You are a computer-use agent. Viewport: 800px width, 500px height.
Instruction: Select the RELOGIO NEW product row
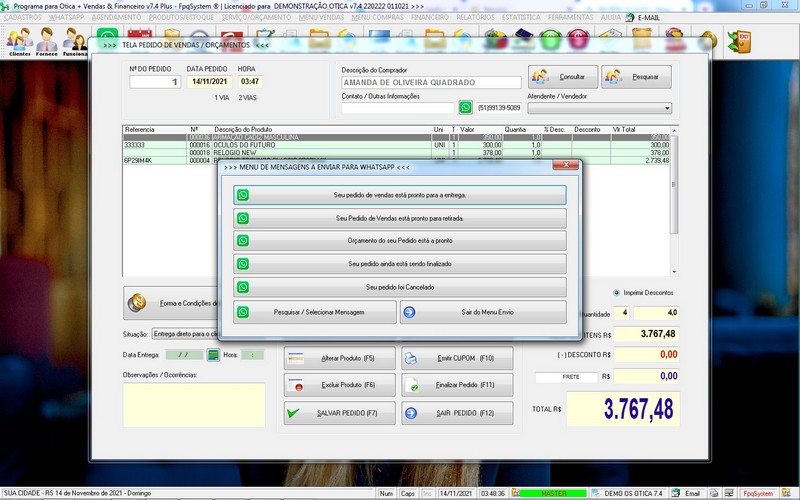(396, 153)
